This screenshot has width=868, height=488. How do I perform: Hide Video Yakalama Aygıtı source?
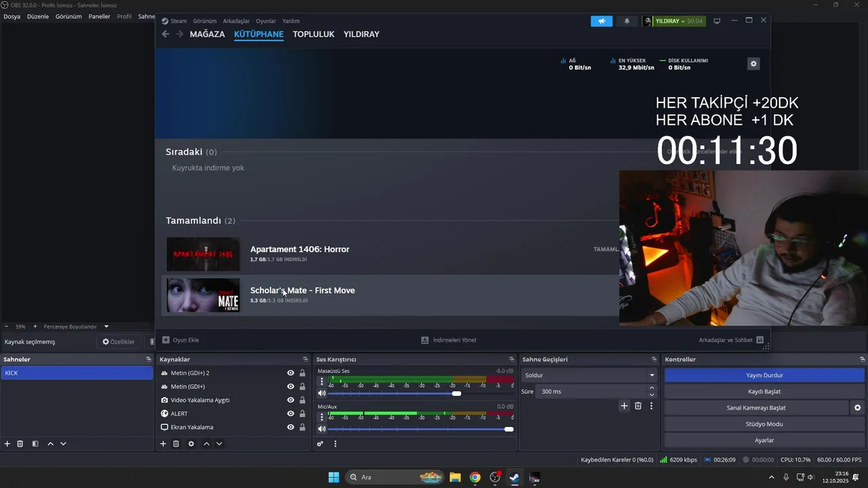coord(291,400)
